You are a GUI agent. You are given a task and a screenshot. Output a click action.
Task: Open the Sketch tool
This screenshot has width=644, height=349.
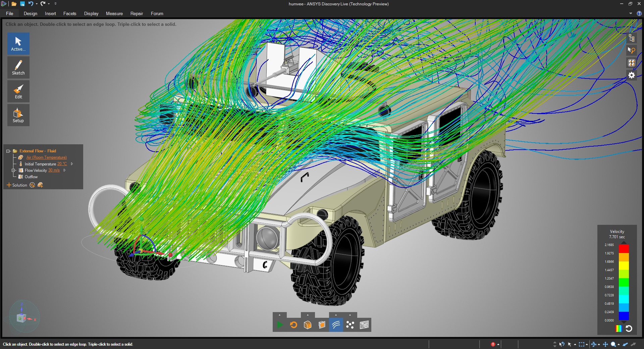coord(18,67)
